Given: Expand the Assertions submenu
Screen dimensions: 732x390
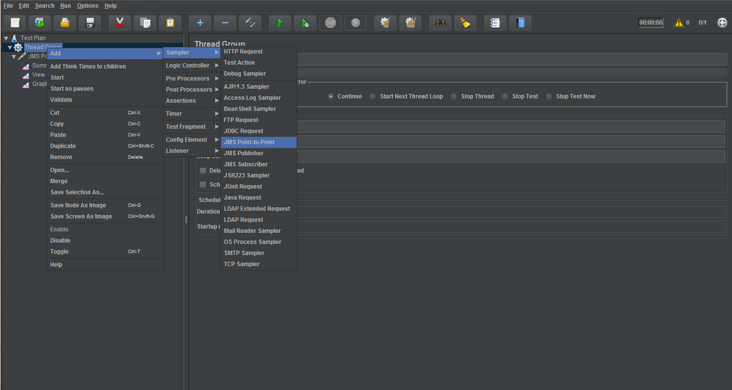Looking at the screenshot, I should tap(192, 101).
